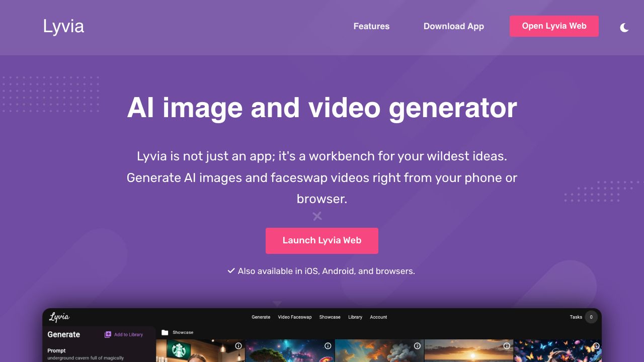Open info icon on butterflies image
This screenshot has height=362, width=644.
tap(596, 346)
